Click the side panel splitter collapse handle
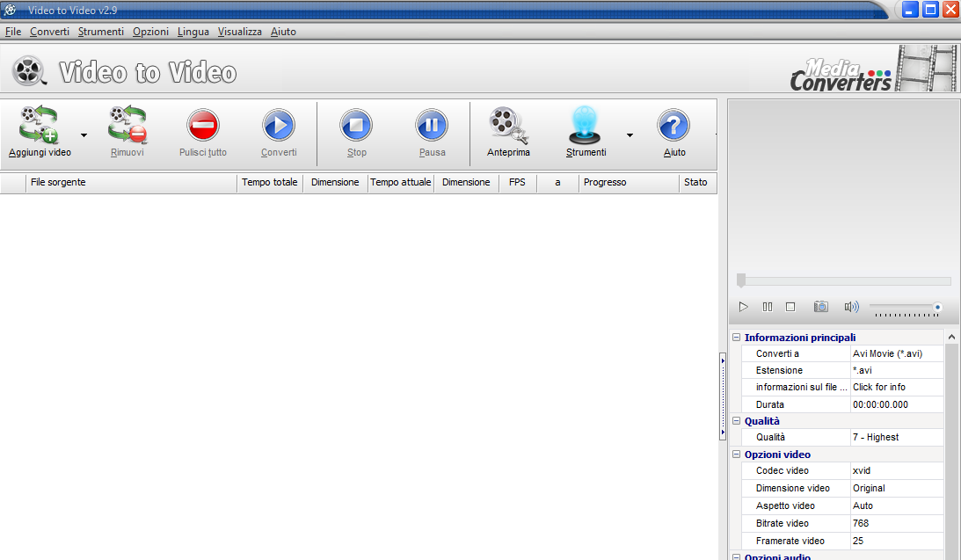This screenshot has width=961, height=560. pyautogui.click(x=723, y=396)
